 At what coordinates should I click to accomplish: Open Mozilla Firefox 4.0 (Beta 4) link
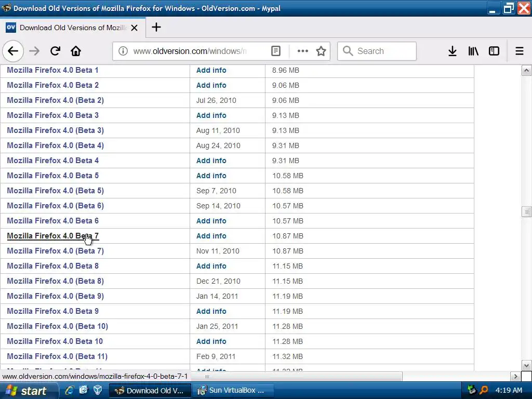55,145
